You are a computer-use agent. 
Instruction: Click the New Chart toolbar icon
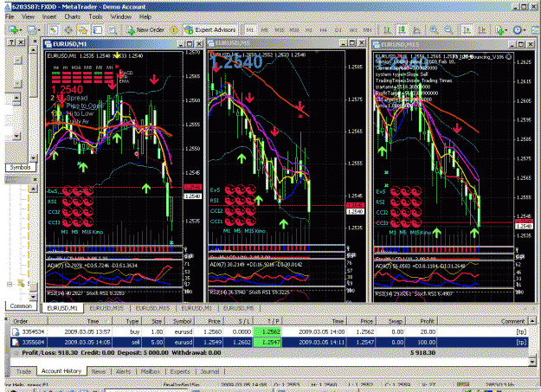point(14,30)
